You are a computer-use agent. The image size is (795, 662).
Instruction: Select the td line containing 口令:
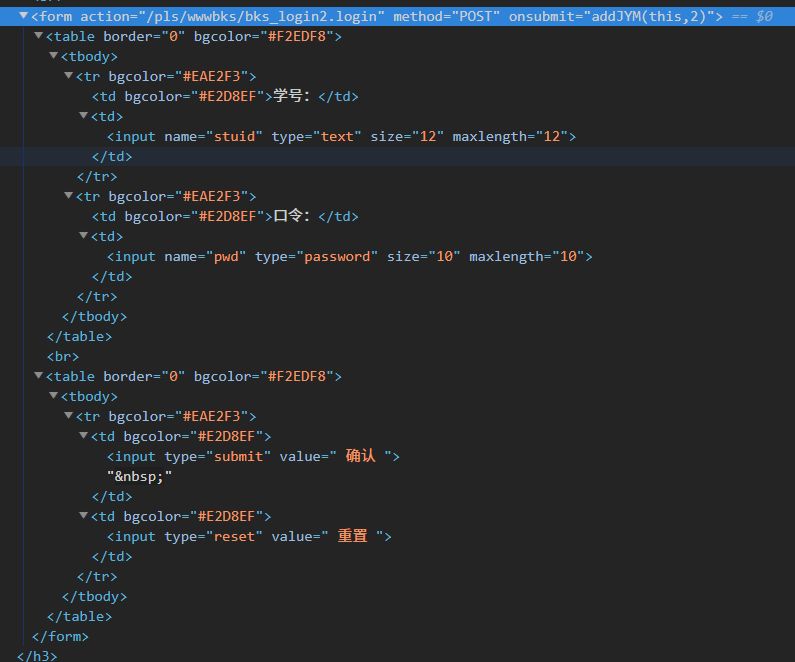coord(225,216)
